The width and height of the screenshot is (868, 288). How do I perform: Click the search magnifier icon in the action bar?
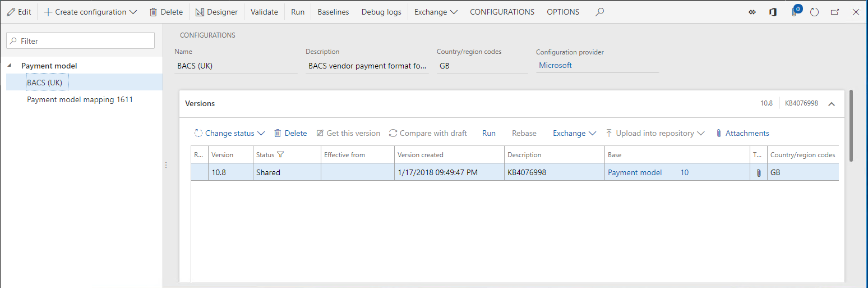click(x=599, y=12)
